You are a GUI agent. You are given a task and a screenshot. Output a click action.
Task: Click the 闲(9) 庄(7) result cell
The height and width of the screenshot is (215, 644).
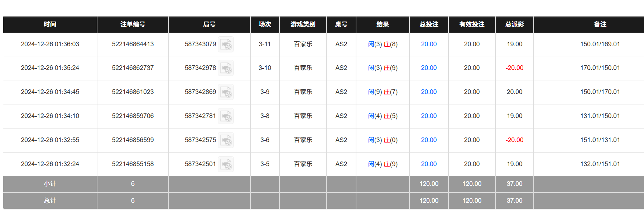click(383, 92)
